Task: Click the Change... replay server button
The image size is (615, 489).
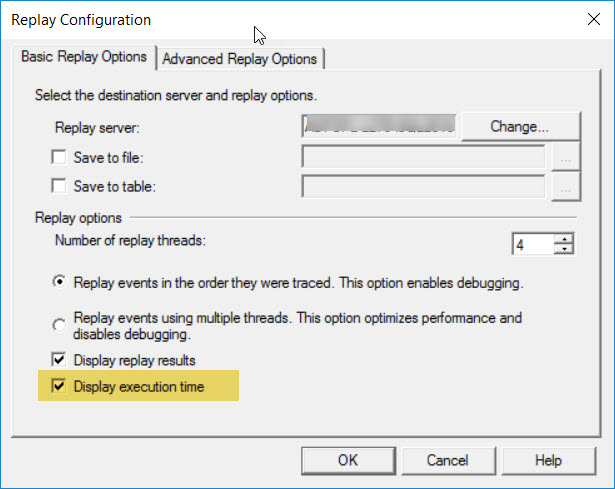Action: [520, 127]
